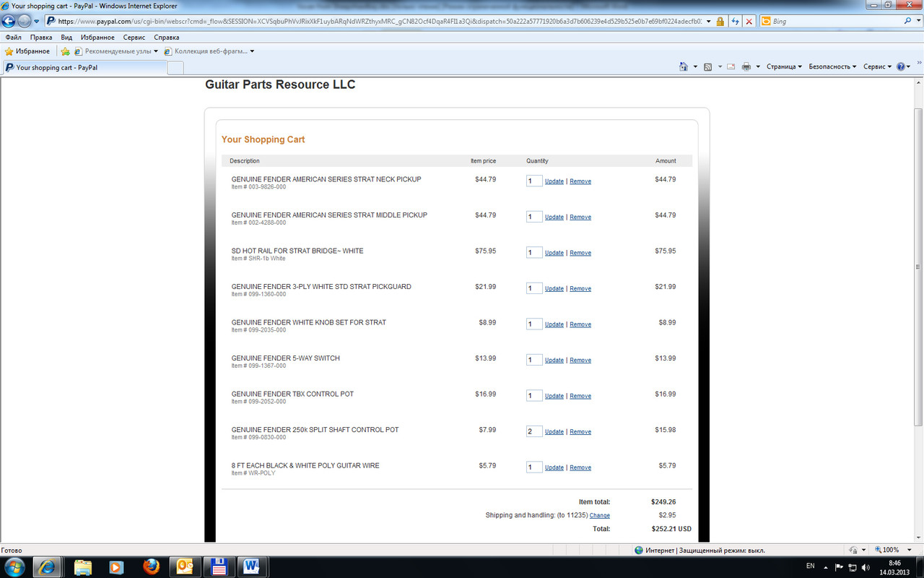Remove the Fender 5-Way Switch
Image resolution: width=924 pixels, height=578 pixels.
pos(580,361)
